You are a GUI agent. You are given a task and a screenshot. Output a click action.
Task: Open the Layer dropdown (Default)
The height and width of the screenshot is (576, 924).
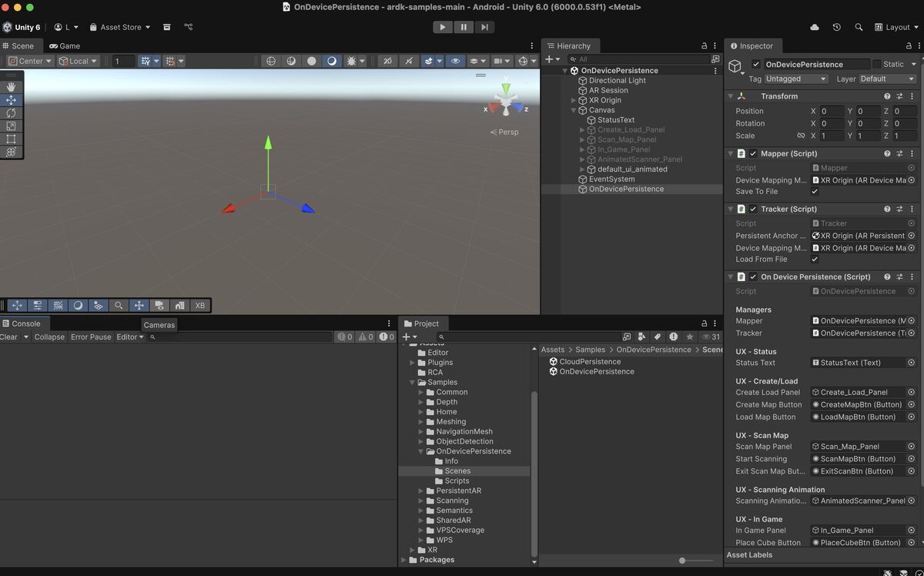(x=887, y=79)
